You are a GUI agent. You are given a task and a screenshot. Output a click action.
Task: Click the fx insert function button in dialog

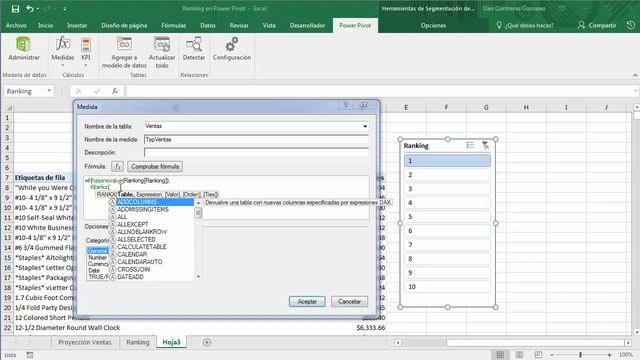pos(117,167)
